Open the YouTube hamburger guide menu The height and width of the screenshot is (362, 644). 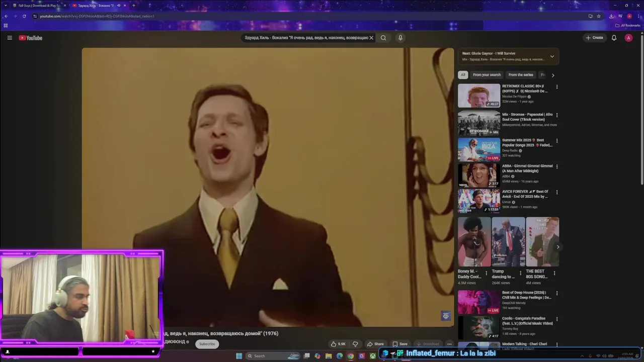tap(10, 38)
